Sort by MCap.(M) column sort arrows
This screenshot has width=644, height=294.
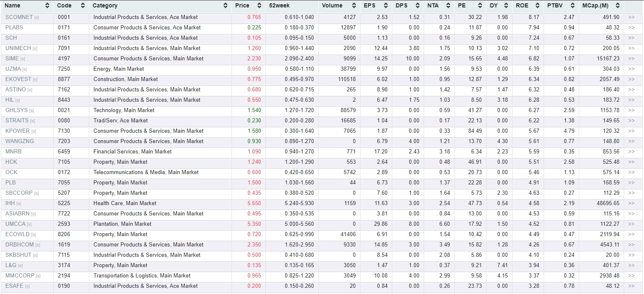[618, 6]
